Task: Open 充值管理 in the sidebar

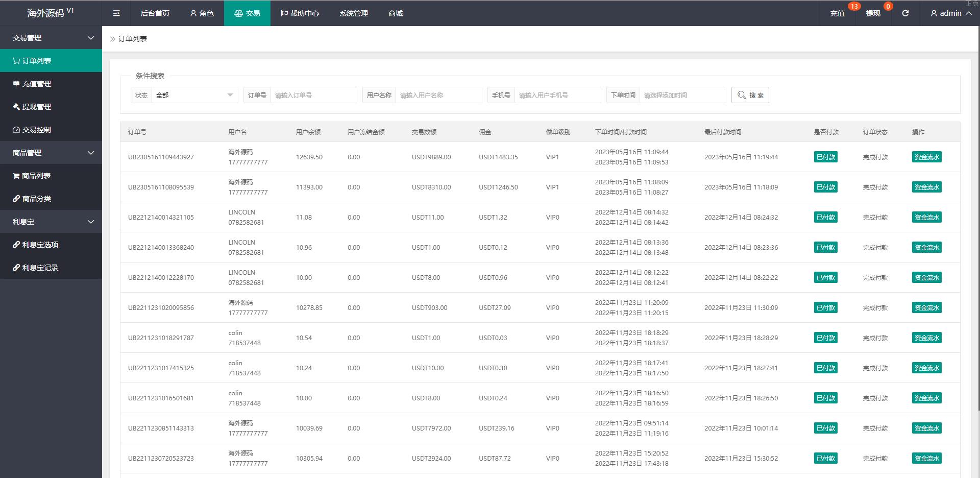Action: tap(37, 84)
